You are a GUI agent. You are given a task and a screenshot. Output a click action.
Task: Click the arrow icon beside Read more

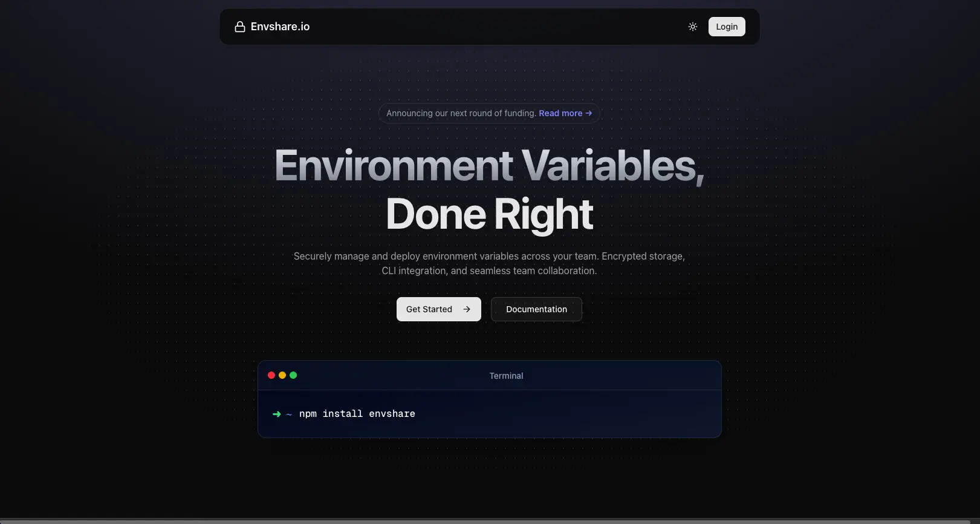[x=589, y=113]
